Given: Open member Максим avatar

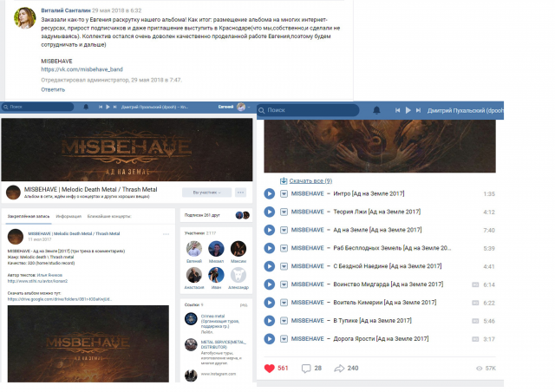Looking at the screenshot, I should [238, 249].
